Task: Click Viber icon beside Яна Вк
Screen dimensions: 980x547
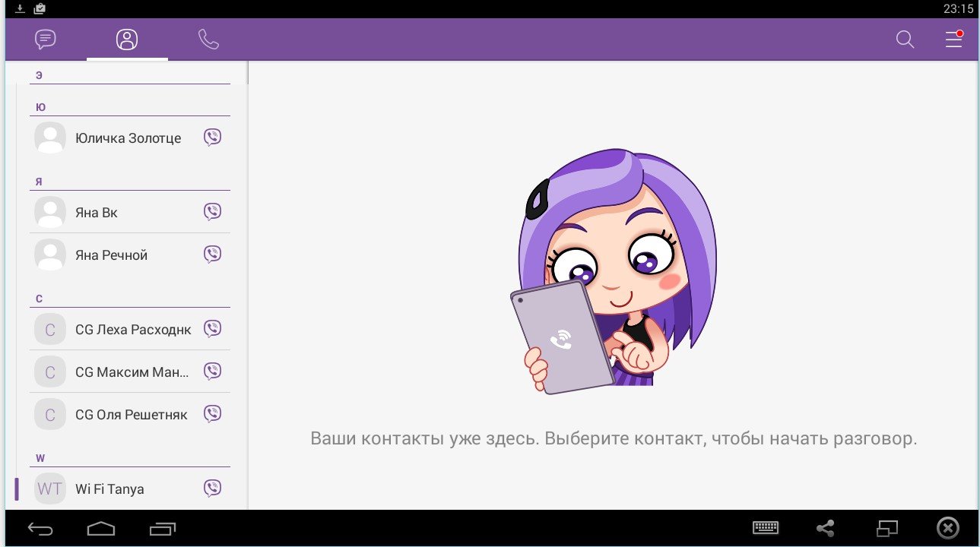Action: click(x=213, y=212)
